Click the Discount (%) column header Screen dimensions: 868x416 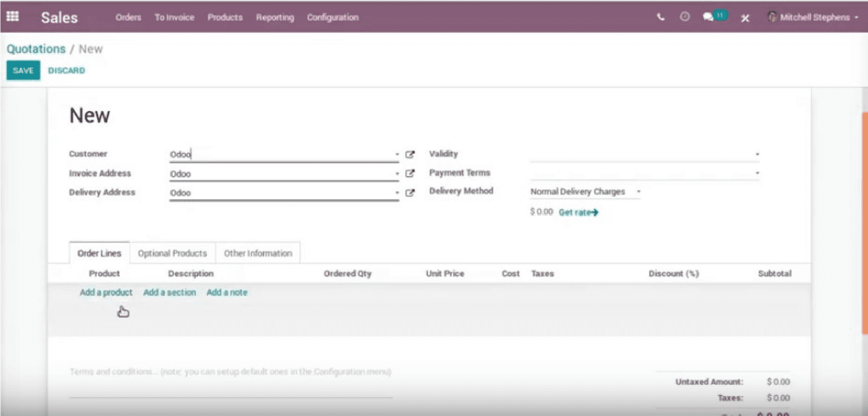(x=674, y=273)
